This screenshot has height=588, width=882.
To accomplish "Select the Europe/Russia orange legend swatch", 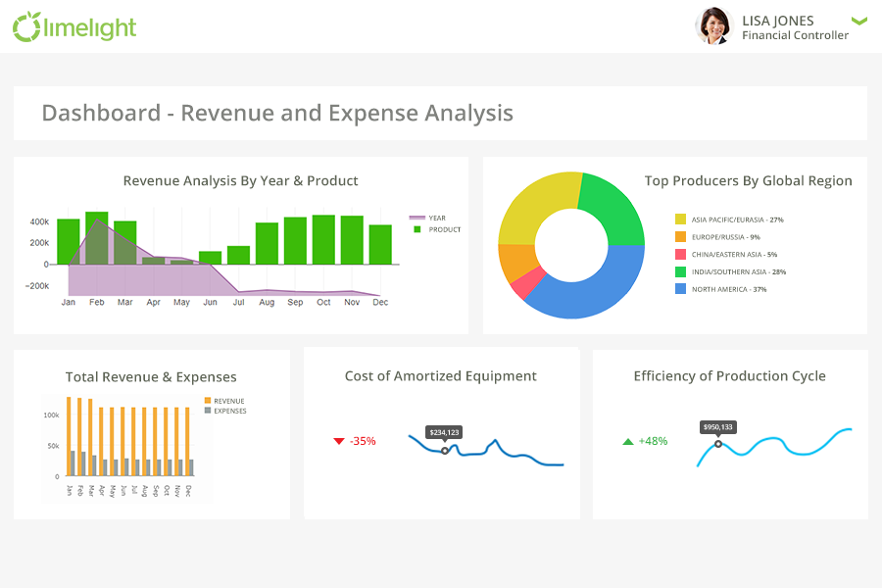I will 680,237.
